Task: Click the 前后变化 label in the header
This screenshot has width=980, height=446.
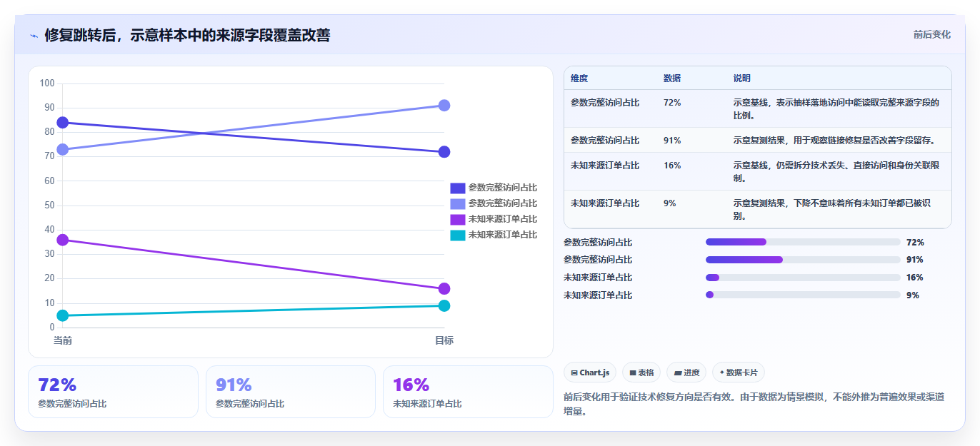Action: click(x=931, y=34)
